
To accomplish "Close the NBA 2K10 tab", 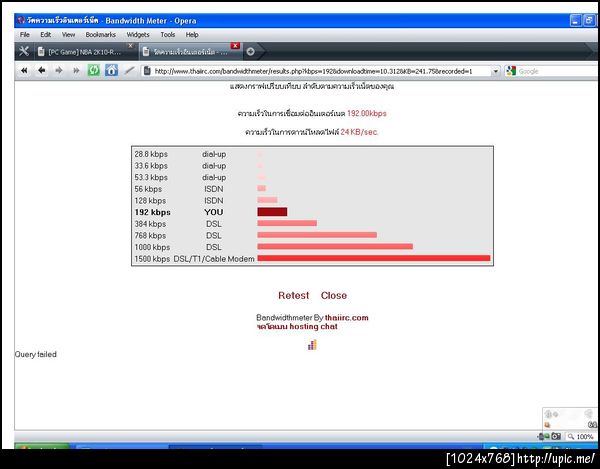I will click(130, 46).
